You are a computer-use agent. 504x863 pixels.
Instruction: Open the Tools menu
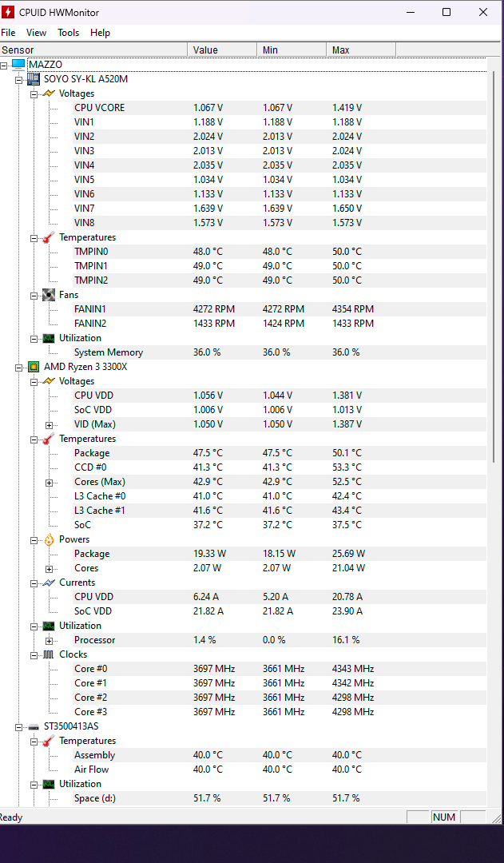[68, 33]
